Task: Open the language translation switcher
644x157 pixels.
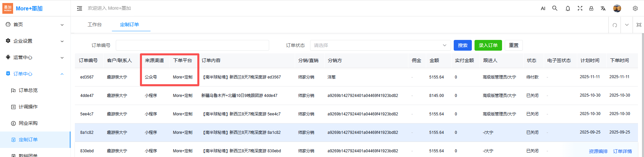Action: (x=603, y=8)
